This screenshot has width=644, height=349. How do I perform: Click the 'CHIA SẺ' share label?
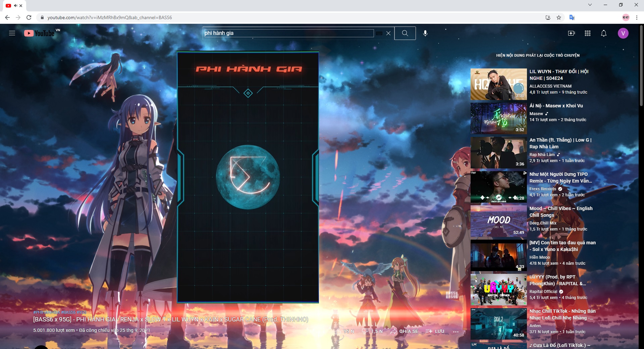(409, 331)
